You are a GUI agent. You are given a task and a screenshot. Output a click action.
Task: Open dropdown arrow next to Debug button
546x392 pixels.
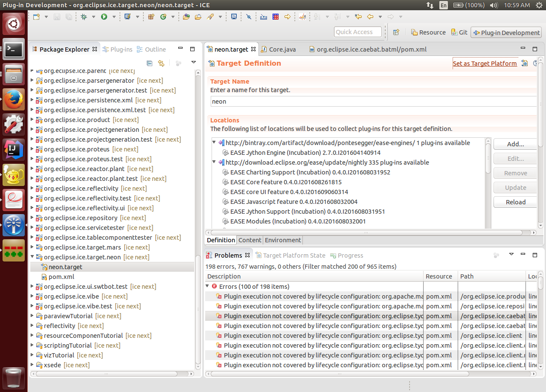tap(93, 17)
